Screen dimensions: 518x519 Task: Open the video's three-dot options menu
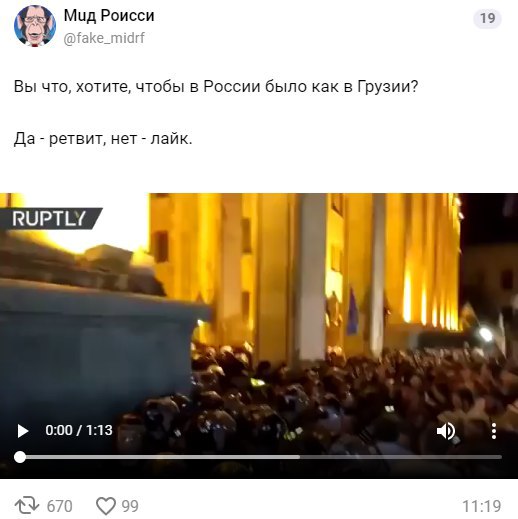(x=494, y=431)
